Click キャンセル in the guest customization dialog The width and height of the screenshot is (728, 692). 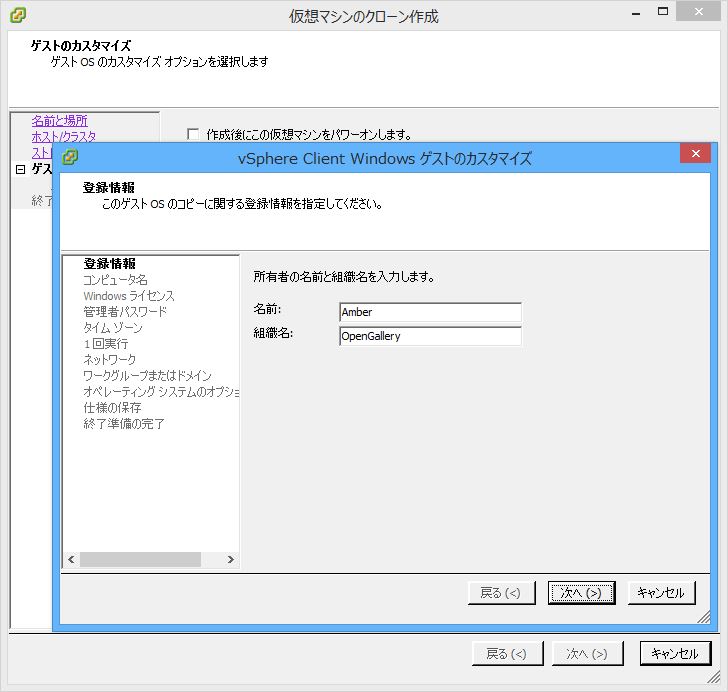pos(662,593)
